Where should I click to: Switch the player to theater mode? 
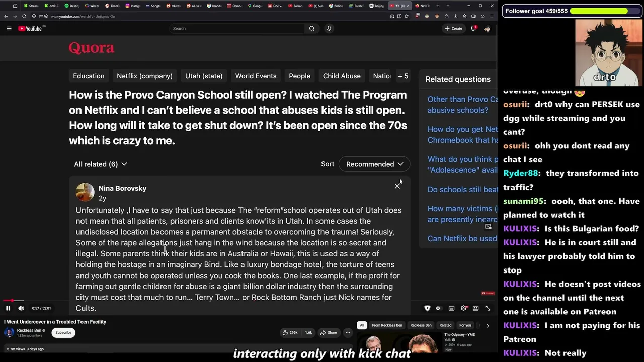point(475,308)
